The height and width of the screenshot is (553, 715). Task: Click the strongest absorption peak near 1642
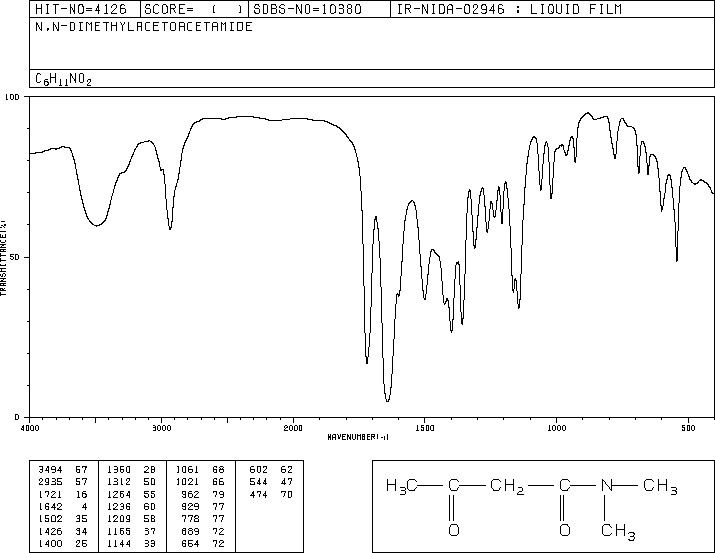coord(387,400)
